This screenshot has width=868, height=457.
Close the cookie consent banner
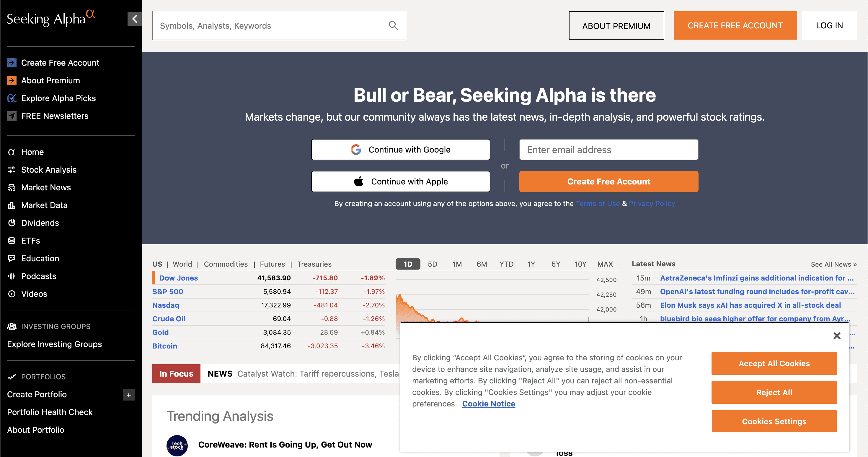coord(837,336)
